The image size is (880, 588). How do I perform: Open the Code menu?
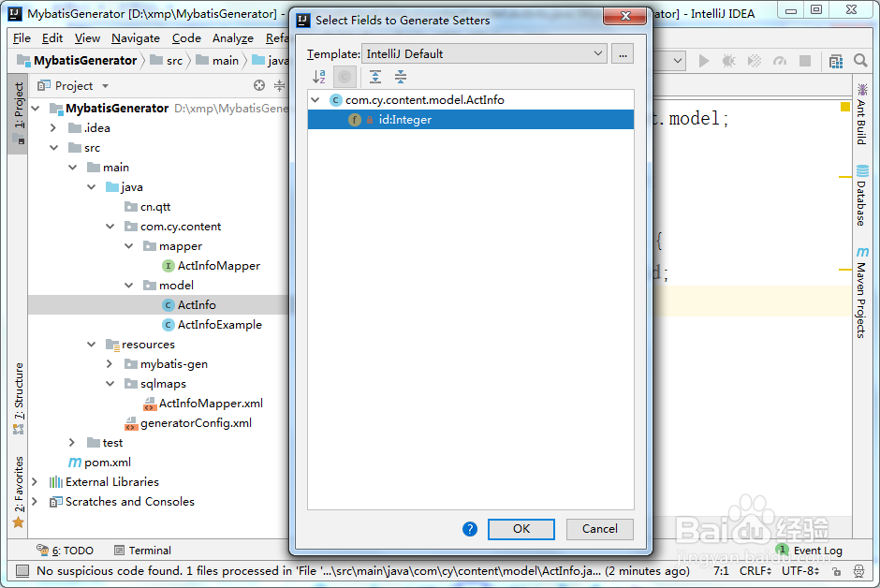tap(186, 38)
